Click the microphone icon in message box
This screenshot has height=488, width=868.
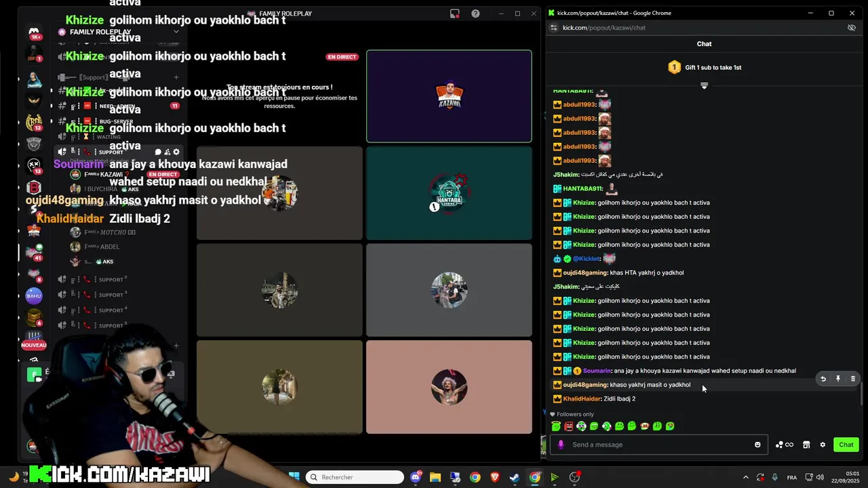pyautogui.click(x=560, y=445)
